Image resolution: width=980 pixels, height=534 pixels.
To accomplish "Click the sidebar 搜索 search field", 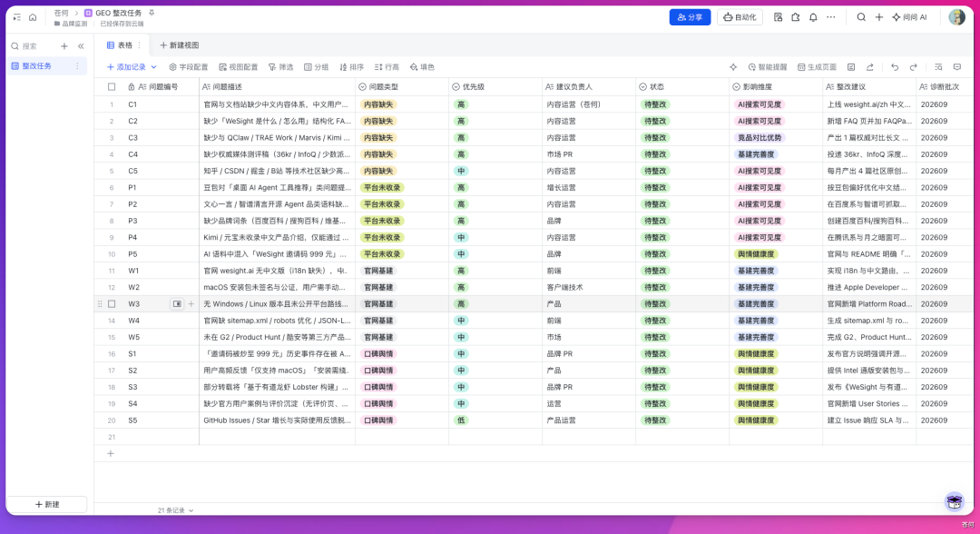I will tap(34, 46).
